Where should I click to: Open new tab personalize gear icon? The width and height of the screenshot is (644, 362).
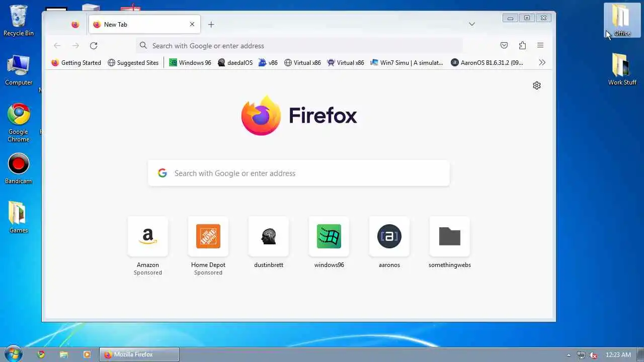pos(537,85)
